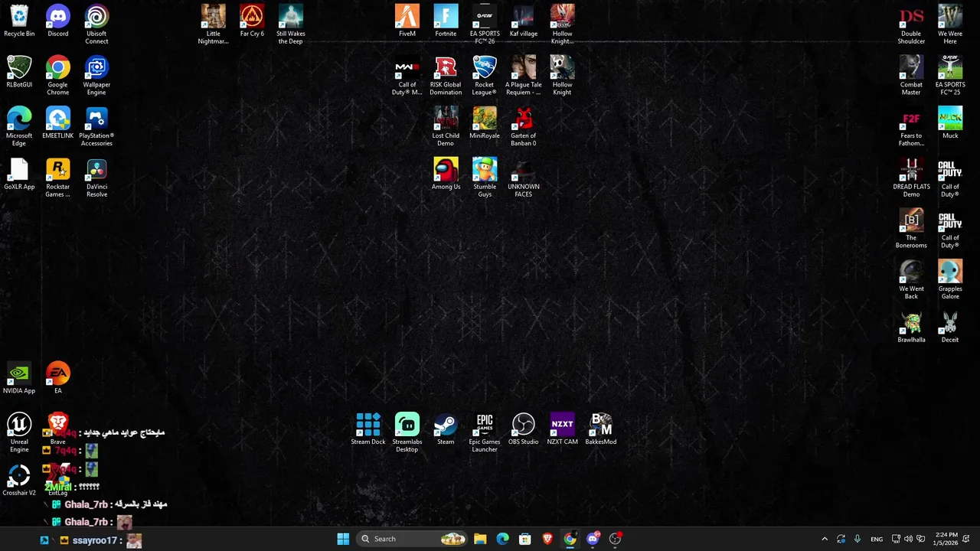Open Unreal Engine desktop shortcut
Viewport: 980px width, 551px height.
tap(19, 433)
